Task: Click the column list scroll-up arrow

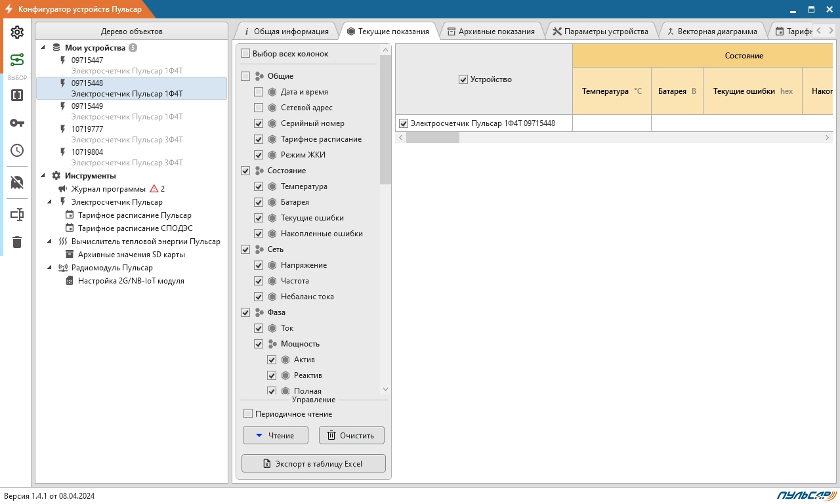Action: 385,50
